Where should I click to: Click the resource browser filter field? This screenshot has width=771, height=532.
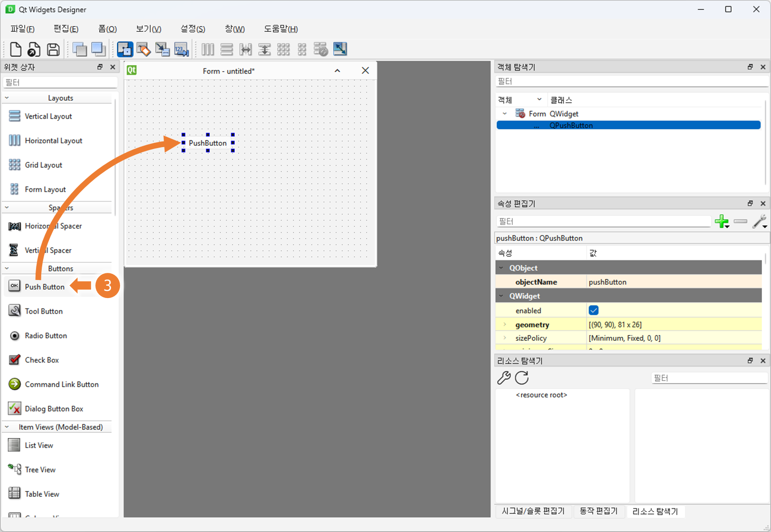(x=709, y=378)
